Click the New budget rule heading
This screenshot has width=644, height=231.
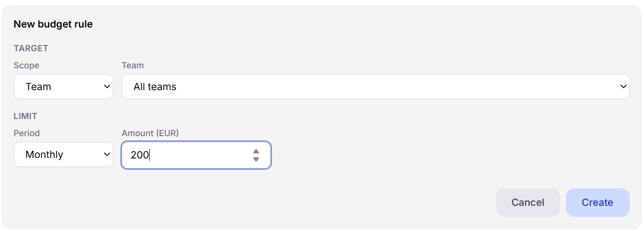[x=53, y=24]
